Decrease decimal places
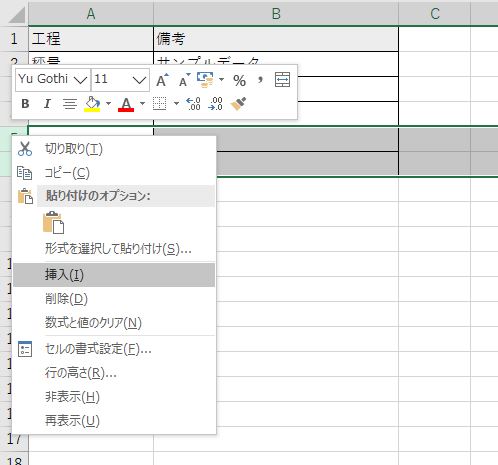The width and height of the screenshot is (498, 465). [215, 104]
